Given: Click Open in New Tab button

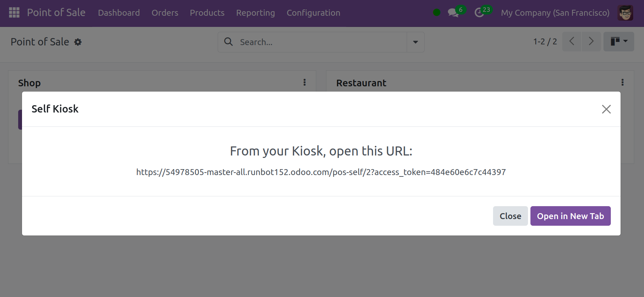Looking at the screenshot, I should [570, 216].
